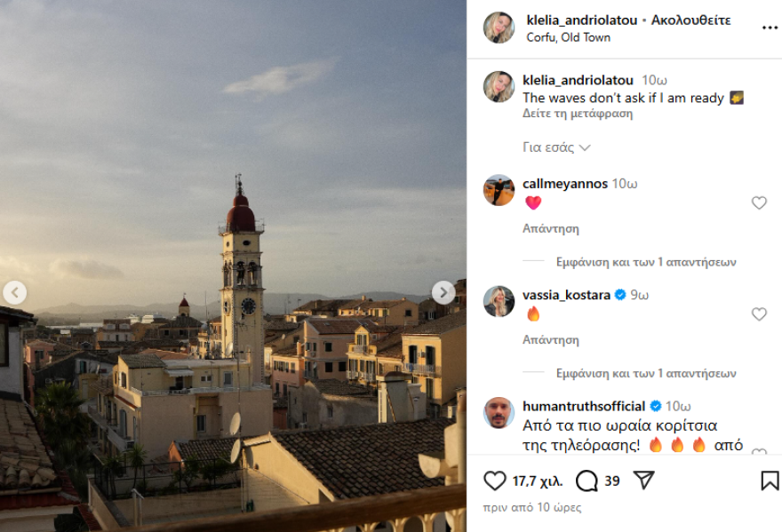Share the post with the paper plane icon

pyautogui.click(x=643, y=480)
